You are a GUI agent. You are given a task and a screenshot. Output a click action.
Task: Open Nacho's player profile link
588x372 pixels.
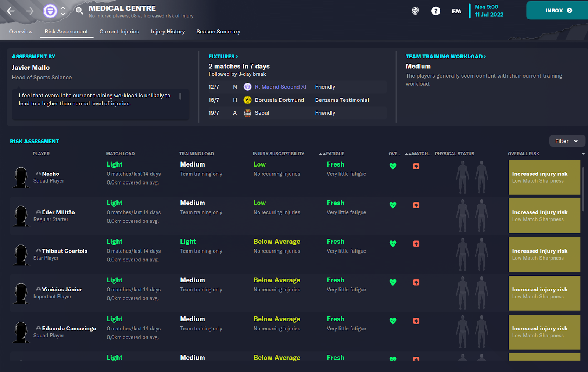click(50, 174)
